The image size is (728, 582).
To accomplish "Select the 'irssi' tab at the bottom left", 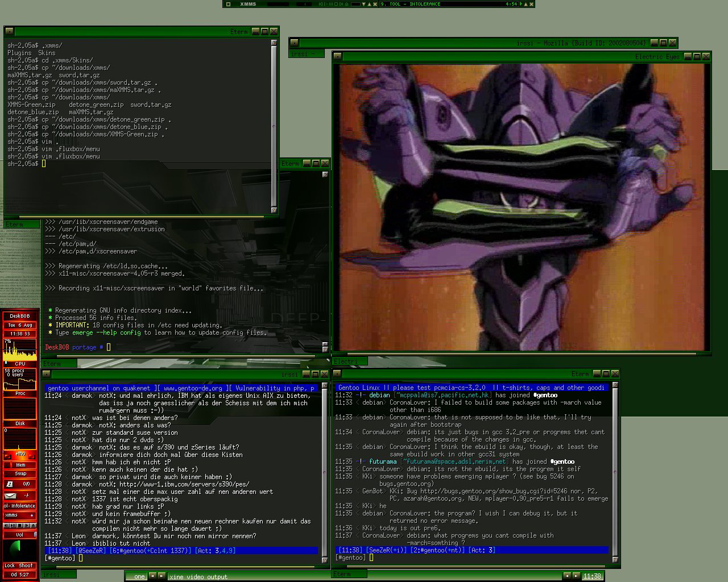I will coord(59,574).
